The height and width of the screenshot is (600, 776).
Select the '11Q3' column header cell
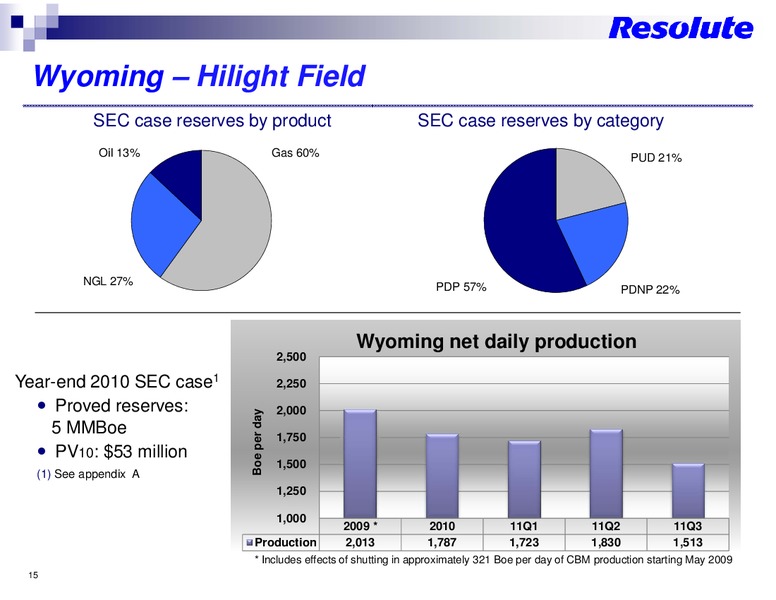pos(688,526)
